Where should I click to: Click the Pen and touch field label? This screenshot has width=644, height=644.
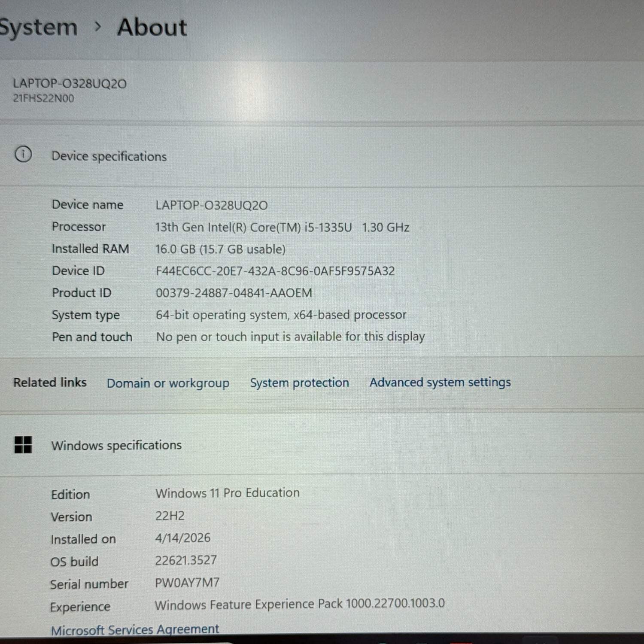(92, 337)
